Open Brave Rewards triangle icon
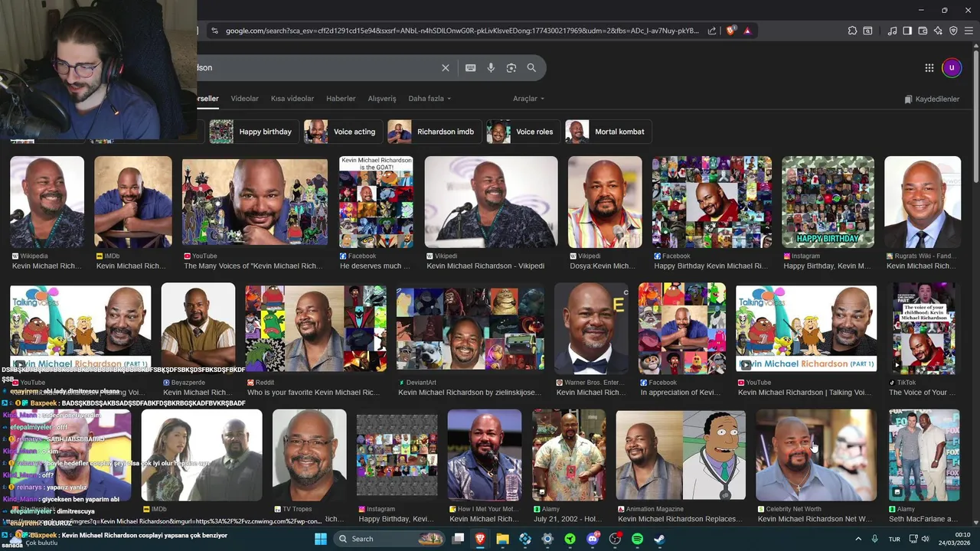Screen dimensions: 980x551 (x=747, y=31)
